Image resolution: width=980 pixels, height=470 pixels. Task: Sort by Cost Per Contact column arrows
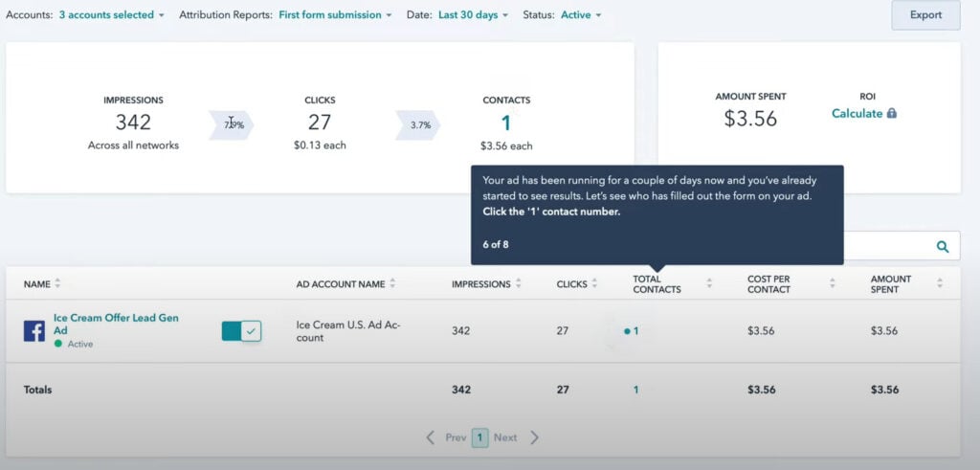click(x=833, y=284)
